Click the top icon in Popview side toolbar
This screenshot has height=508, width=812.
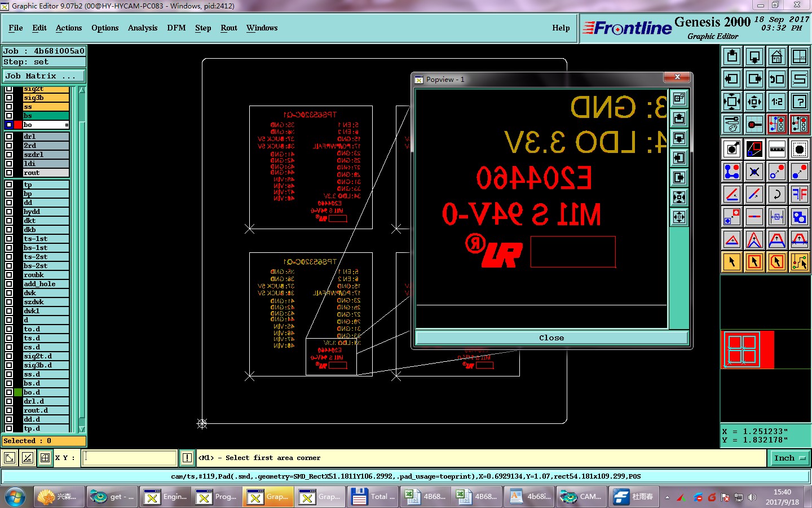(x=679, y=99)
